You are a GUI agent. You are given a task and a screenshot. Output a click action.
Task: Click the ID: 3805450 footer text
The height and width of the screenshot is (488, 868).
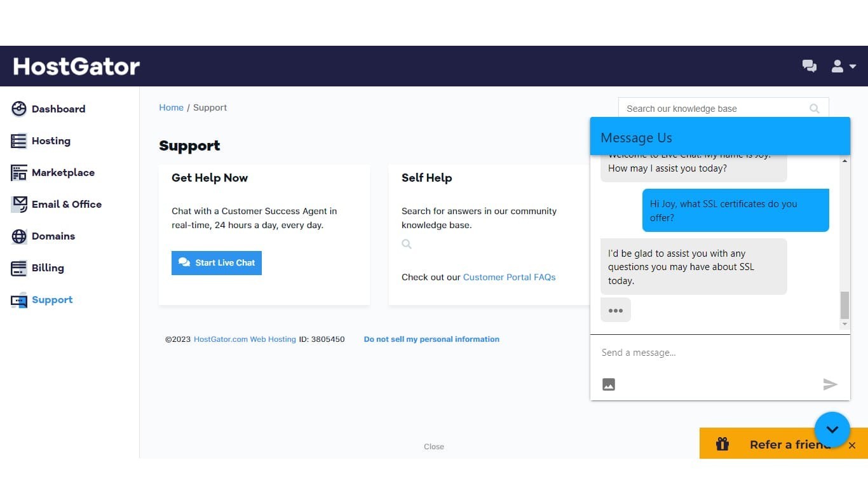(x=322, y=339)
